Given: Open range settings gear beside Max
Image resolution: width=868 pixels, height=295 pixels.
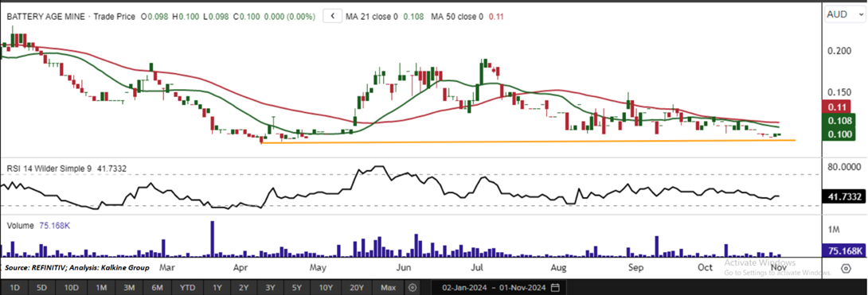Looking at the screenshot, I should [x=412, y=288].
